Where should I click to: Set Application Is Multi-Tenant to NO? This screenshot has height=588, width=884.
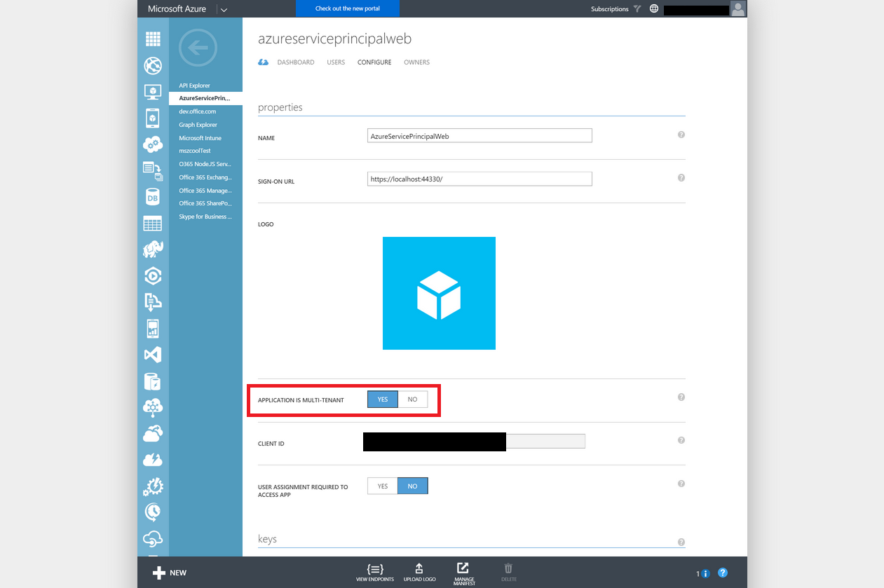(413, 399)
